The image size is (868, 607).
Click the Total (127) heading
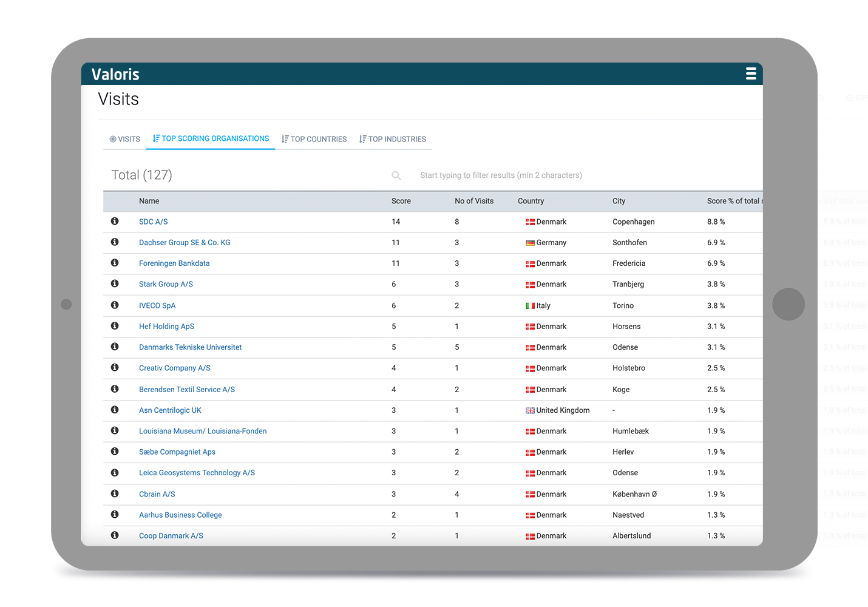click(142, 175)
